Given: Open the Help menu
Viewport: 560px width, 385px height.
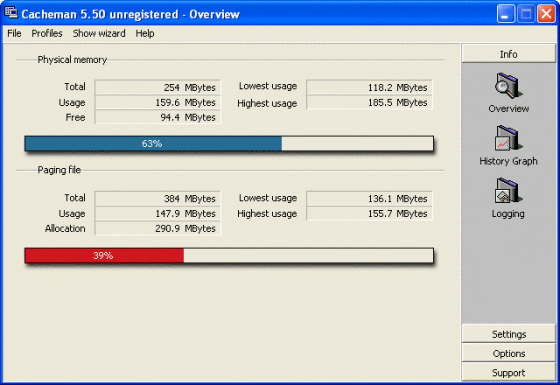Looking at the screenshot, I should pos(145,34).
